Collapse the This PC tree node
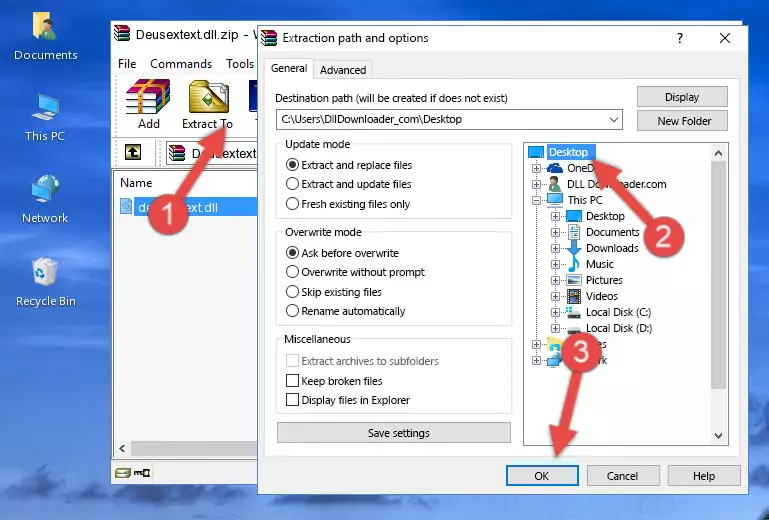Screen dimensions: 769x520 point(536,200)
